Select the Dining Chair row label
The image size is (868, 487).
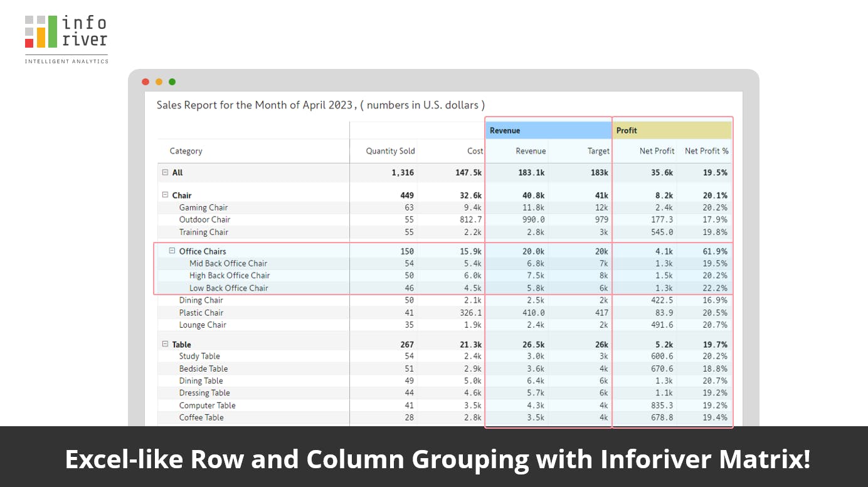pyautogui.click(x=201, y=300)
